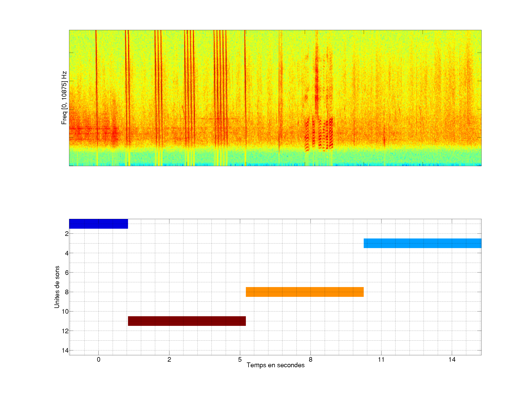Click x-axis tick label 5
Viewport: 532px width, 399px height.
240,359
